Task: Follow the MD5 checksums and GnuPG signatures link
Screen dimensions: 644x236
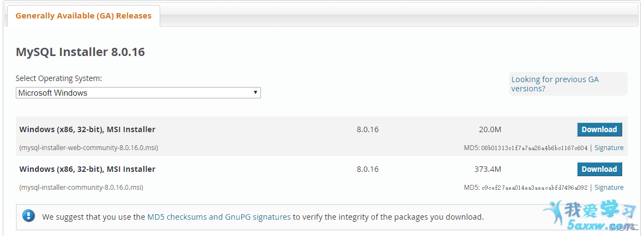Action: pos(219,217)
